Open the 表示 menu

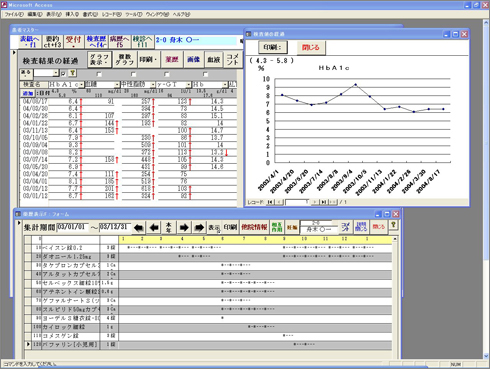click(54, 14)
